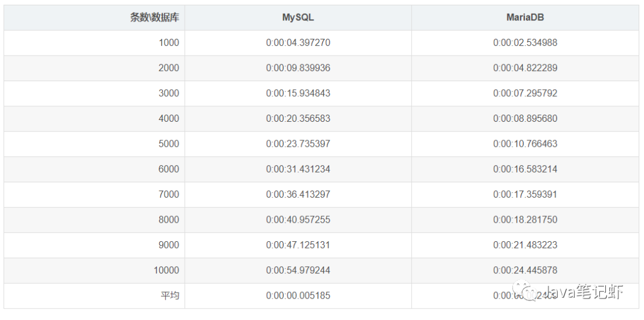
Task: Click MySQL value 0:00:31.431234
Action: click(298, 169)
